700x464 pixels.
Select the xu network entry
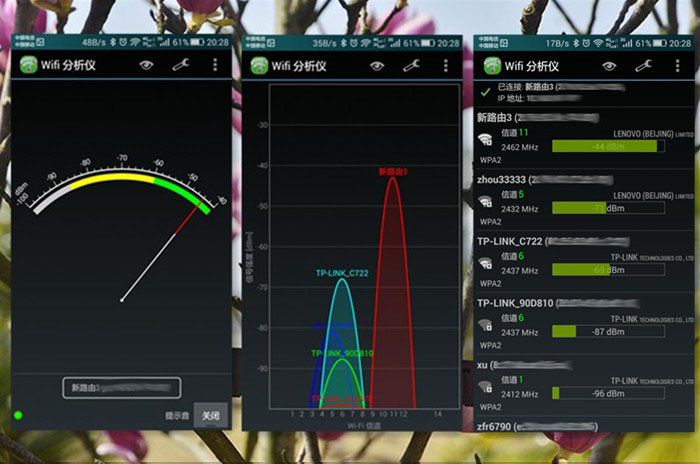click(584, 385)
